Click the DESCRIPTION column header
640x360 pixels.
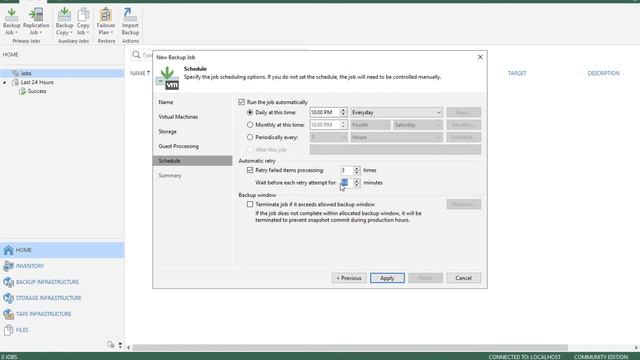[x=603, y=73]
